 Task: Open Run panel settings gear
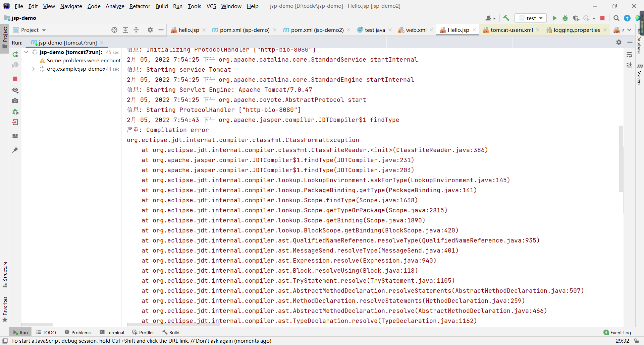619,42
